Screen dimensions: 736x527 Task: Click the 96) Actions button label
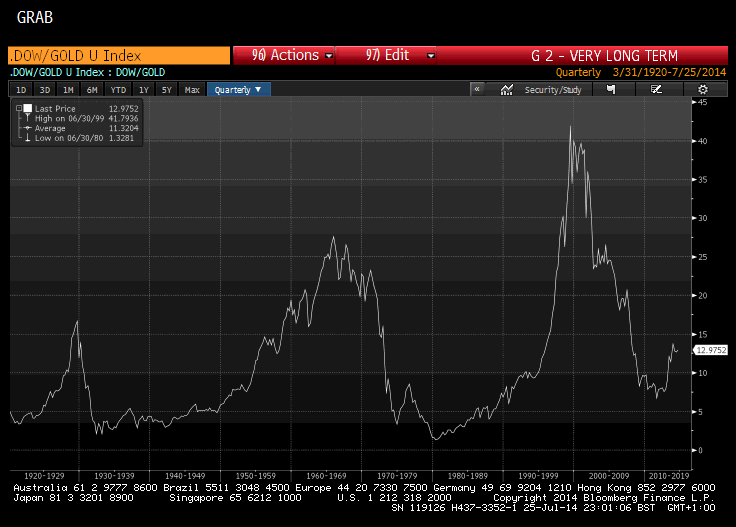(x=285, y=55)
